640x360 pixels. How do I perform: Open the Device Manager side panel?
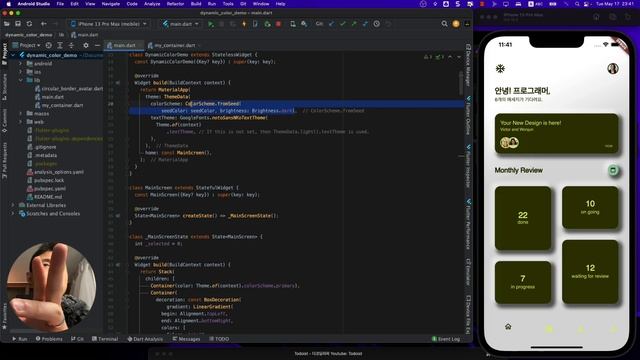(468, 65)
